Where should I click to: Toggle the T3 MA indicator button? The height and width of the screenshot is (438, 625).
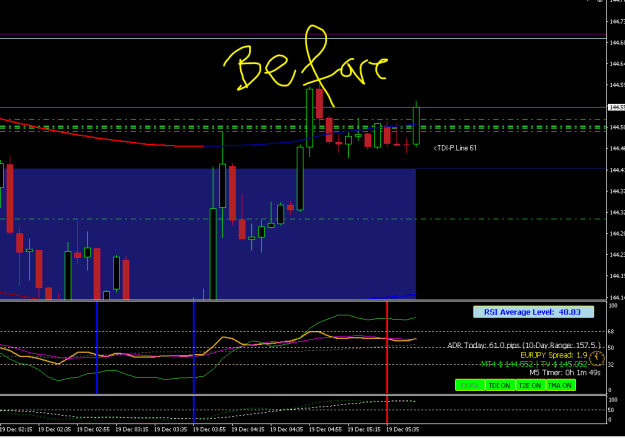470,385
